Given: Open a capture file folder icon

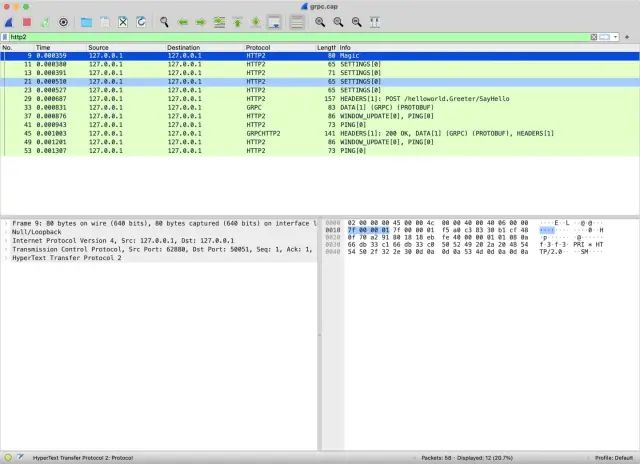Looking at the screenshot, I should click(x=86, y=22).
